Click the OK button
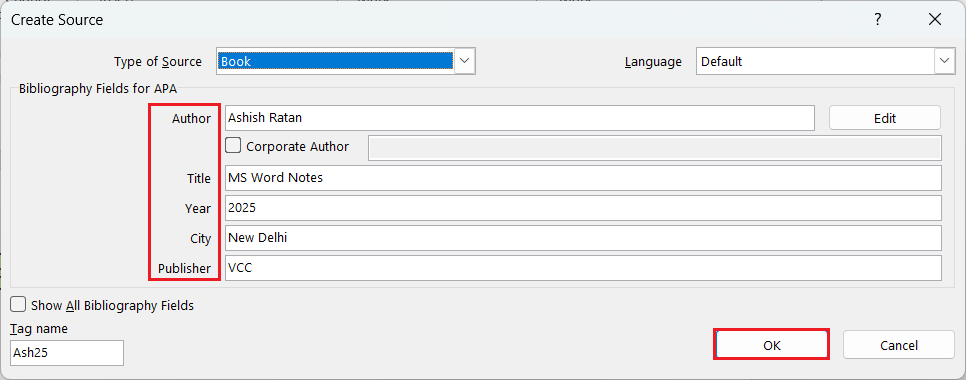 (771, 344)
